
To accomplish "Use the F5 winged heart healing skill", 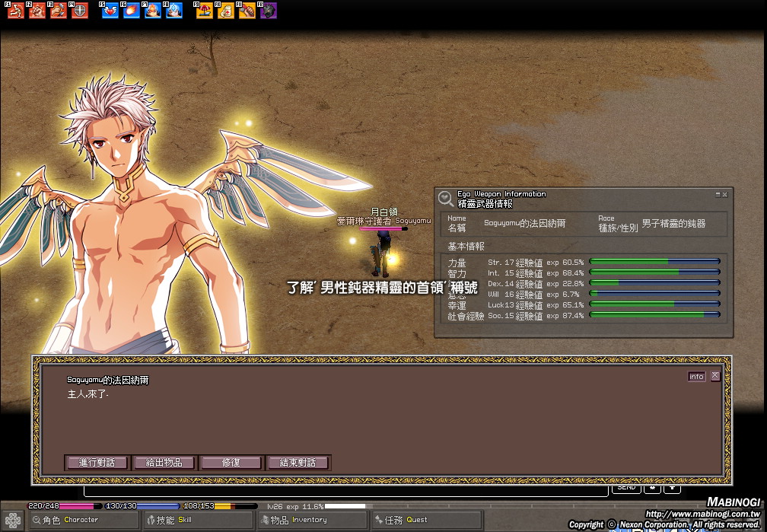I will coord(110,11).
